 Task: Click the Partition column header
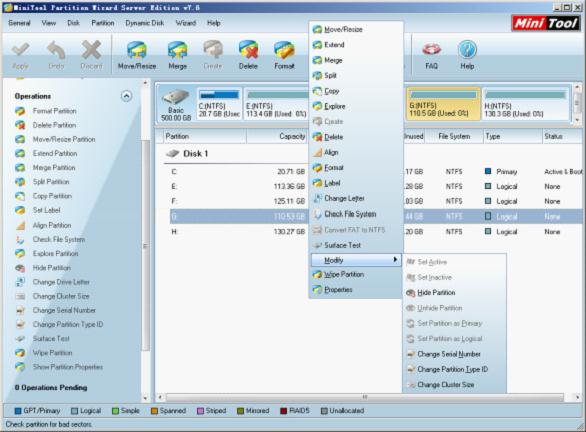pos(204,136)
